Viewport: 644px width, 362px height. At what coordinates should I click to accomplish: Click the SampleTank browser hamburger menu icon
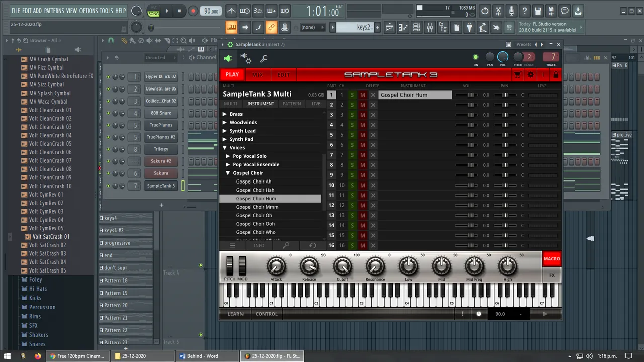coord(232,245)
